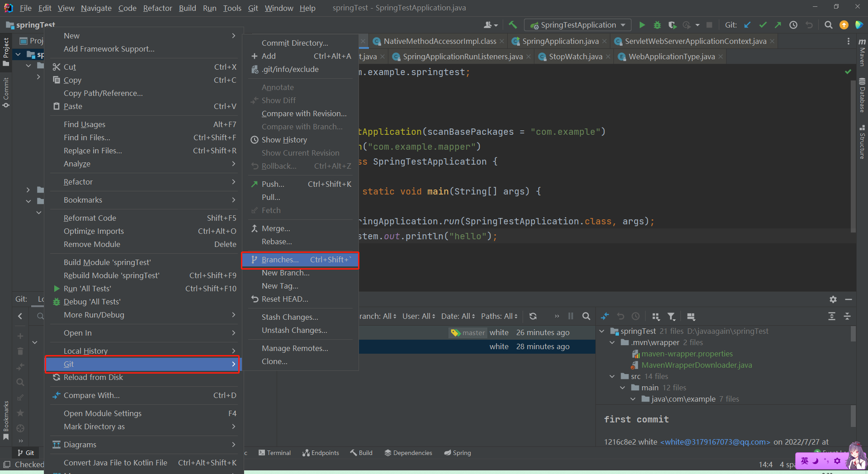Select Reload from Disk menu entry
Viewport: 868px width, 474px height.
click(x=144, y=377)
